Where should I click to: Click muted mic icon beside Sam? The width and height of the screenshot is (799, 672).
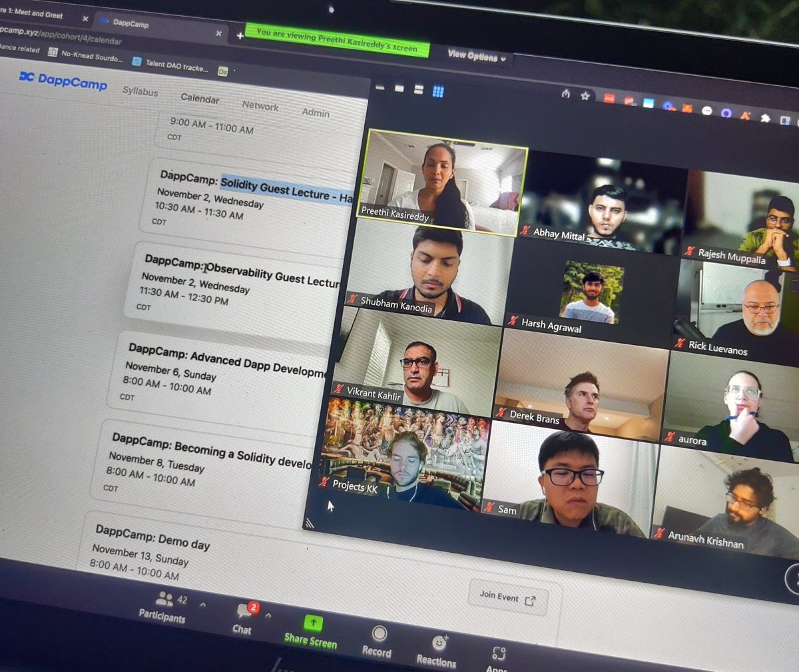[x=489, y=507]
